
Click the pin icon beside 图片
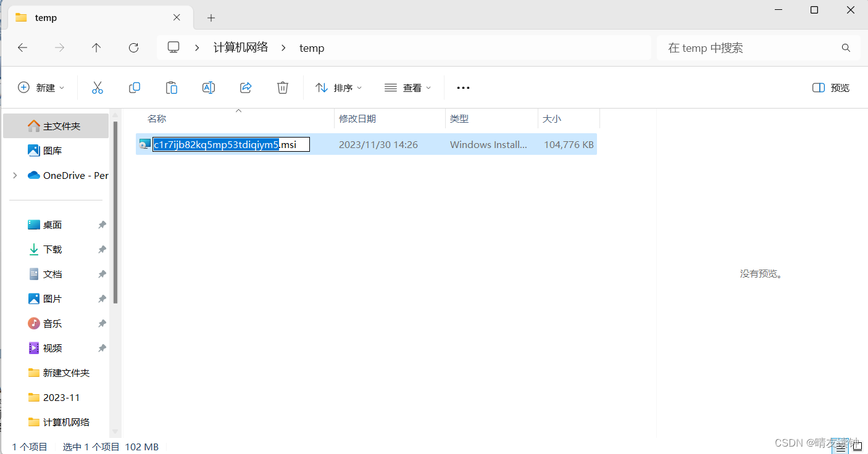coord(102,299)
